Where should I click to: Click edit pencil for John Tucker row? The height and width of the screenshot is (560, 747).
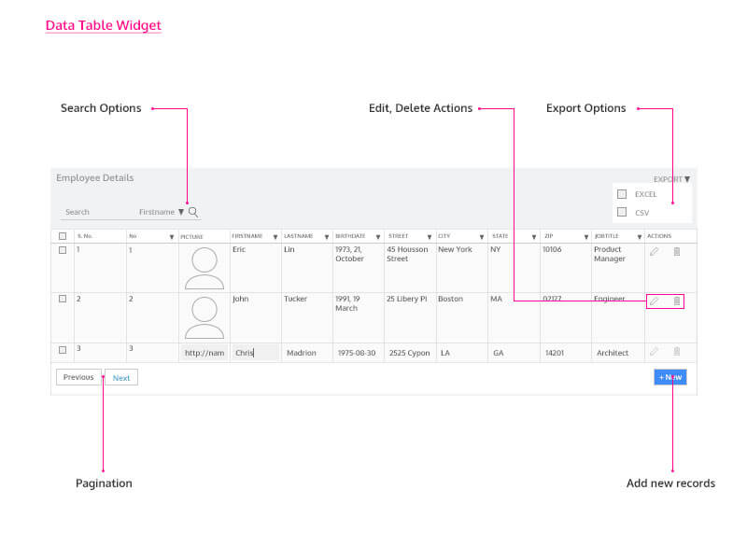click(x=654, y=301)
